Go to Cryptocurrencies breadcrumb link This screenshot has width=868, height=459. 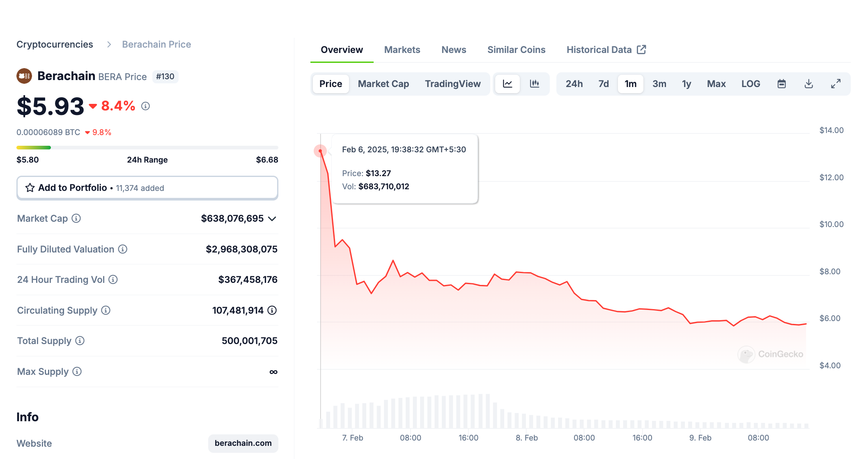tap(55, 44)
